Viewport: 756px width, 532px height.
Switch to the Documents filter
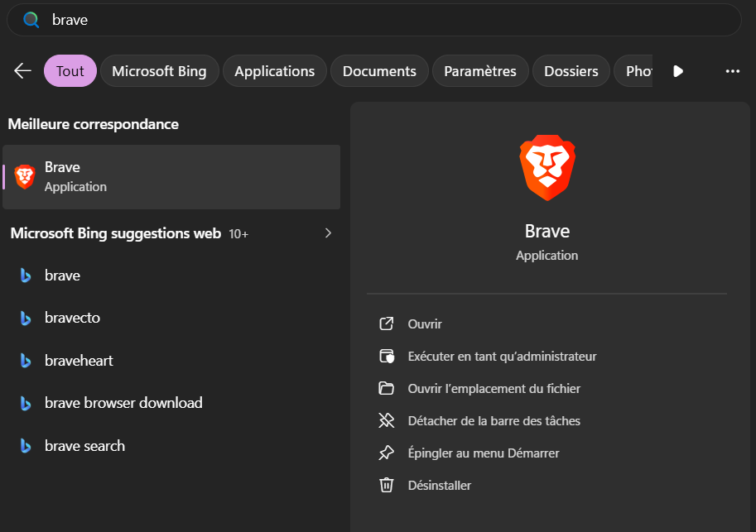[379, 71]
